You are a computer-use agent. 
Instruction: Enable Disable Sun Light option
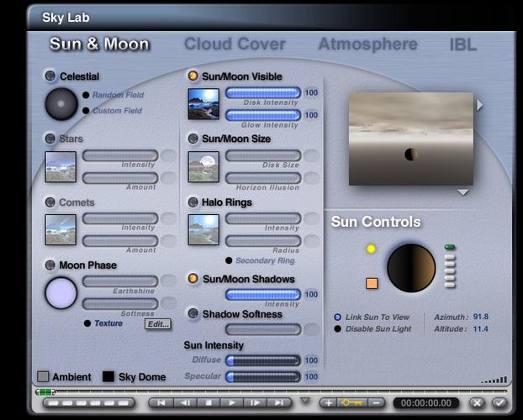coord(337,328)
